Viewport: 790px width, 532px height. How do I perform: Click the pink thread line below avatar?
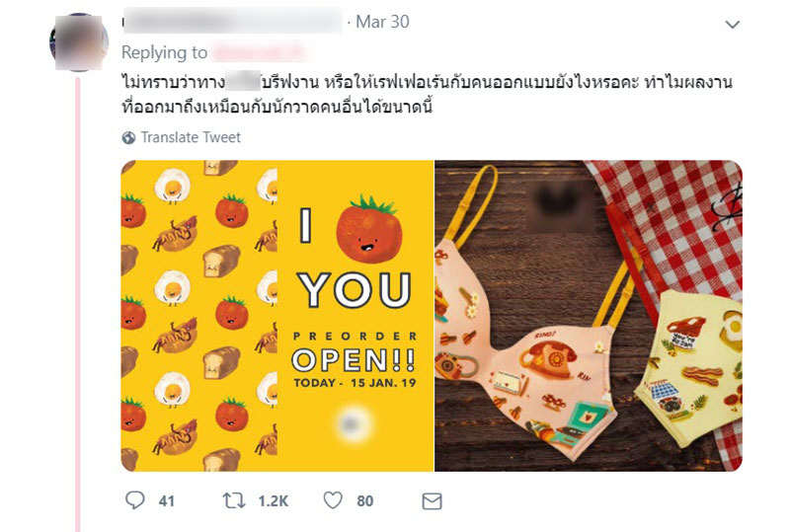pos(78,302)
